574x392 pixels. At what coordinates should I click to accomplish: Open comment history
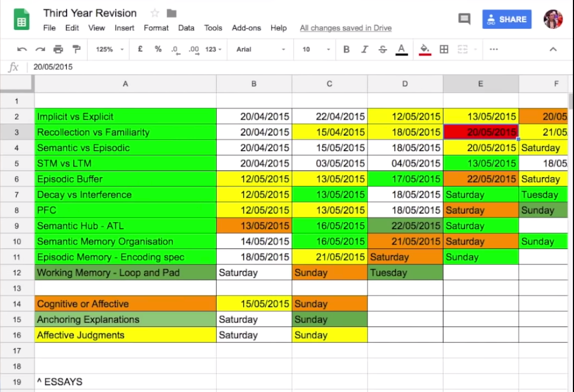click(464, 19)
